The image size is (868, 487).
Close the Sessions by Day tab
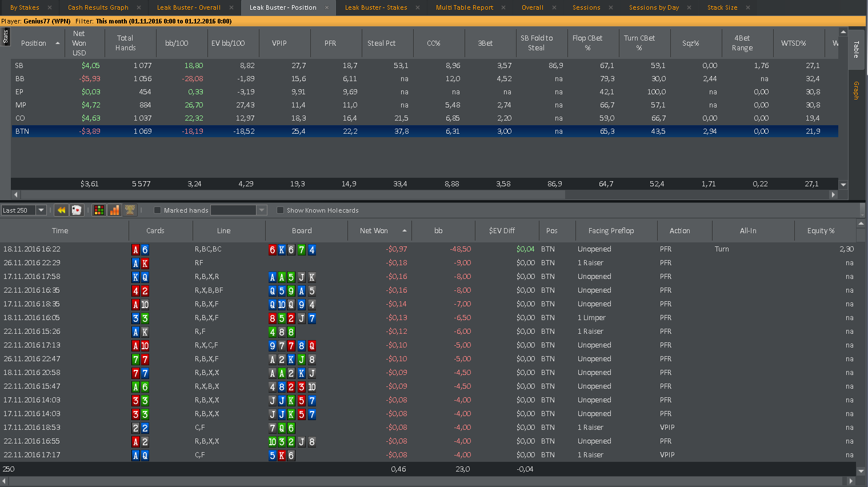(x=689, y=7)
